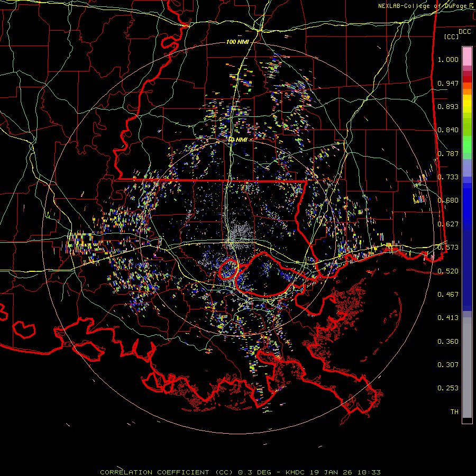This screenshot has height=476, width=476.
Task: Click the 1.000 legend value
Action: coord(448,60)
